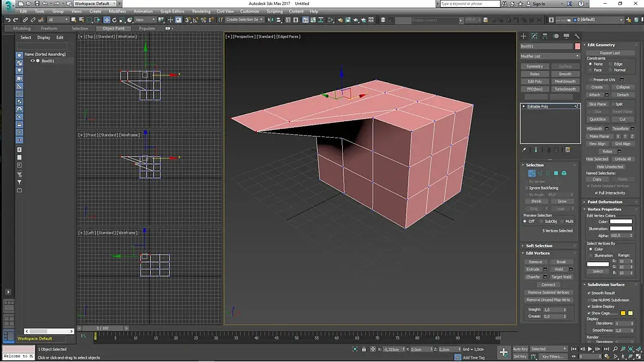Click the Box001 object color swatch
644x362 pixels.
tap(577, 46)
